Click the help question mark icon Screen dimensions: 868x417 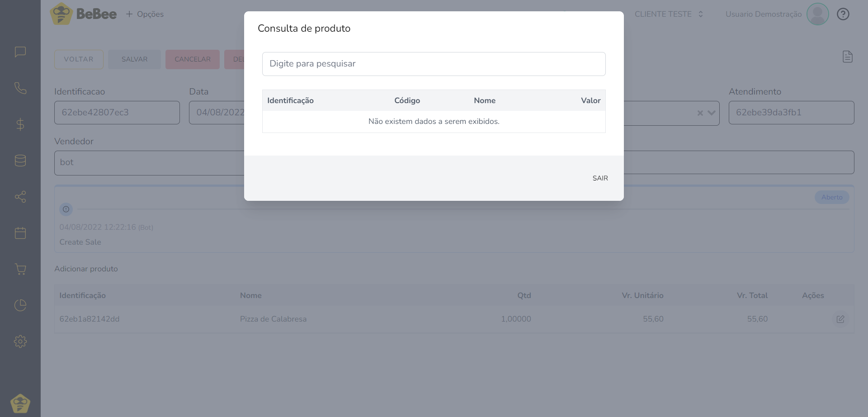tap(843, 14)
